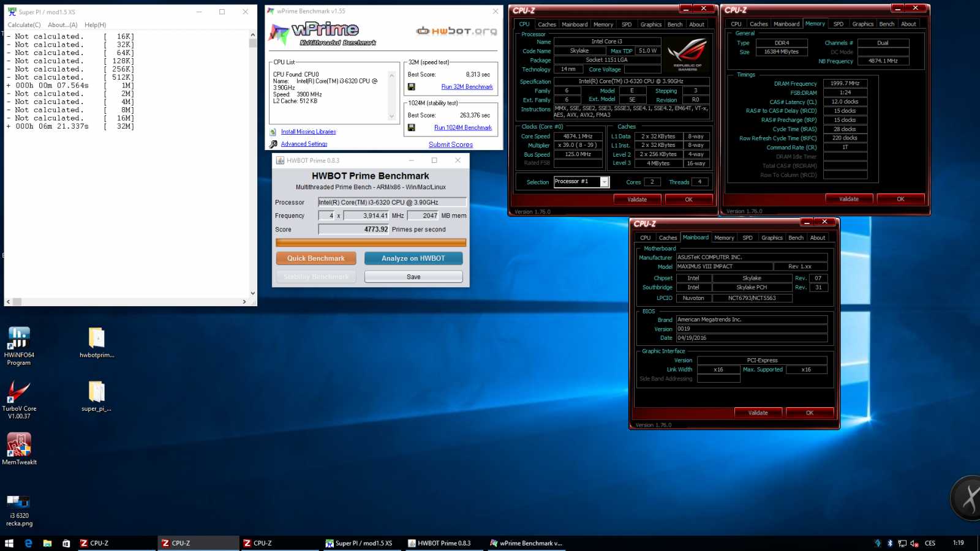Click Super PI horizontal scrollbar right arrow

244,302
